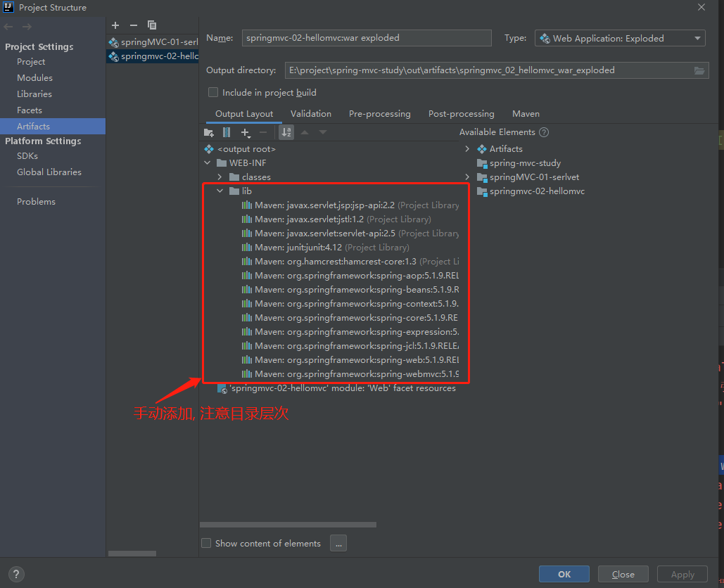This screenshot has height=588, width=724.
Task: Select springmvc-02-hellomvc in Available Elements
Action: tap(531, 191)
